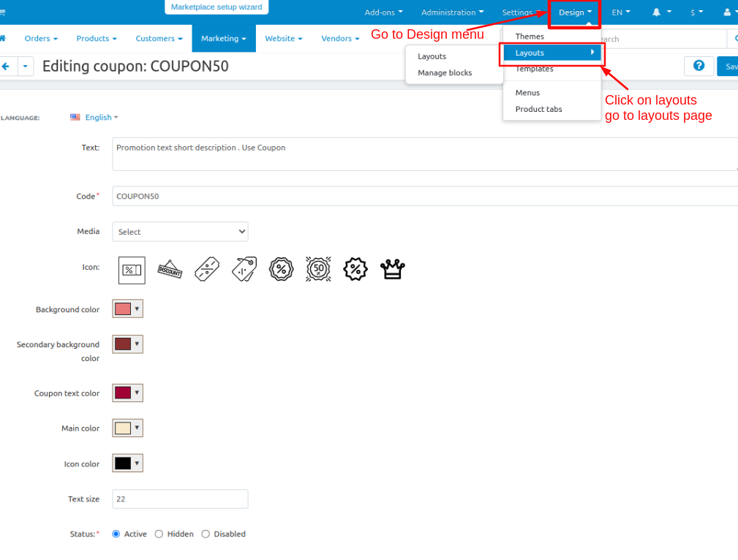Set status to Active
Image resolution: width=738 pixels, height=560 pixels.
pyautogui.click(x=116, y=534)
